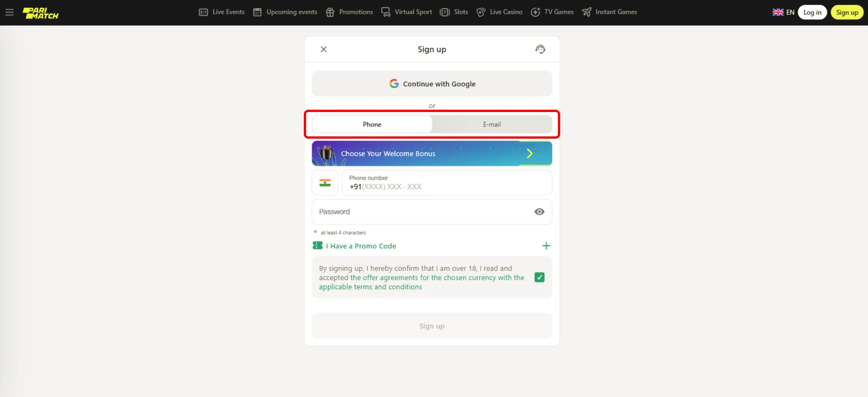The image size is (868, 397).
Task: Click the form's Sign up submit button
Action: 432,326
